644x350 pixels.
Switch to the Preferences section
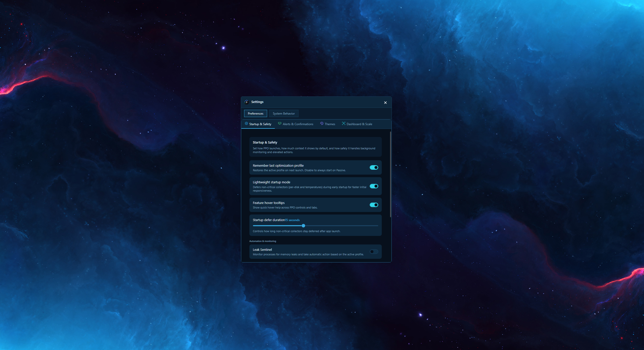click(255, 114)
